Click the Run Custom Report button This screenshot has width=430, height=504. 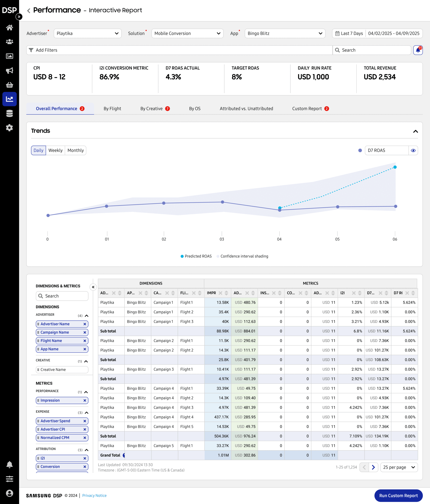click(x=398, y=496)
